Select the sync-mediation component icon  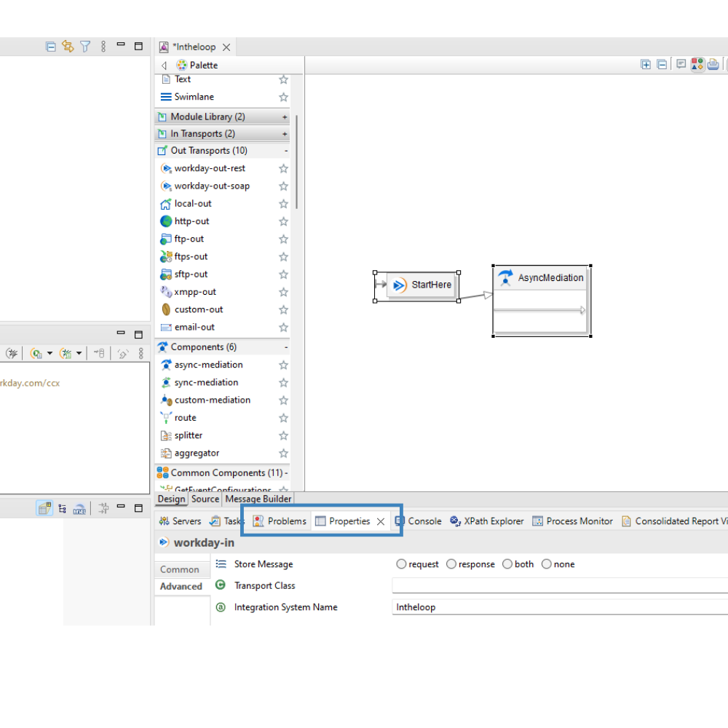pyautogui.click(x=166, y=382)
